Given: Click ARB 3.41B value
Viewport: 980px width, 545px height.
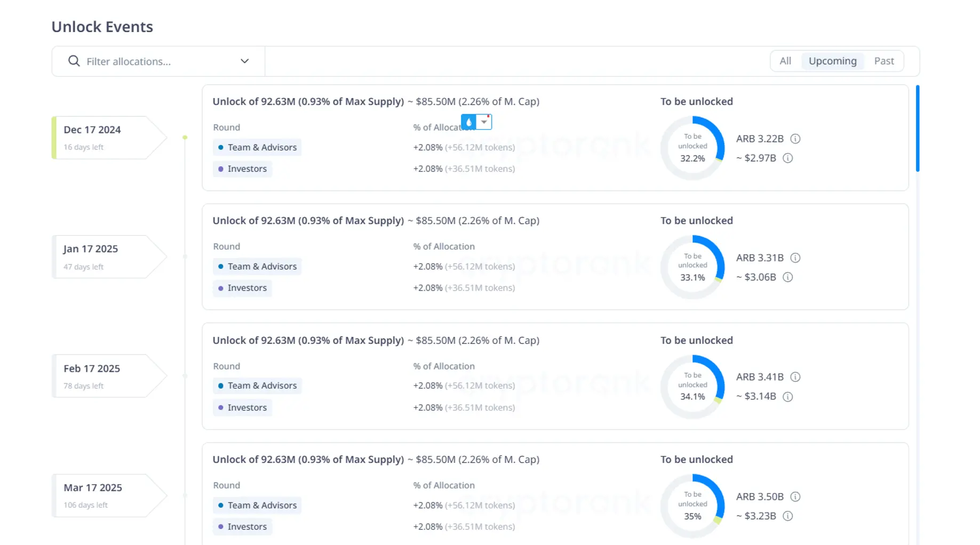Looking at the screenshot, I should (760, 377).
